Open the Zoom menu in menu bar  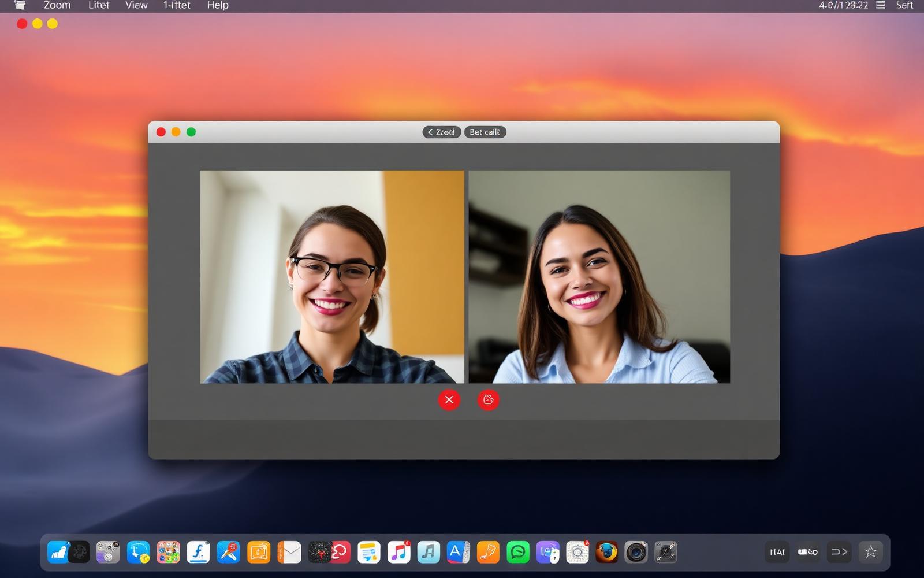click(x=57, y=5)
